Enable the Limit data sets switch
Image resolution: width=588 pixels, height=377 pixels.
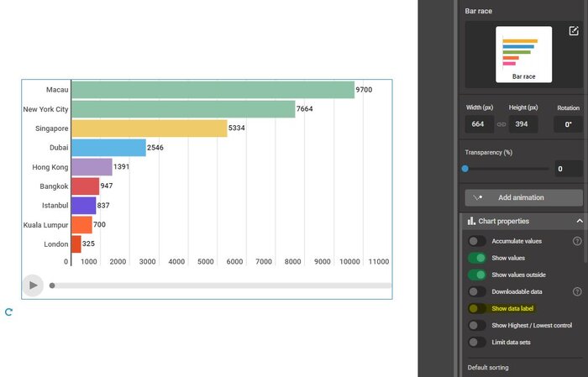(477, 343)
